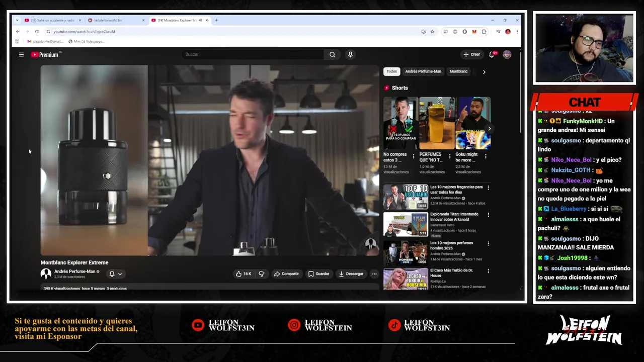Close the 'Sufrí un accidente' tab

pos(79,20)
